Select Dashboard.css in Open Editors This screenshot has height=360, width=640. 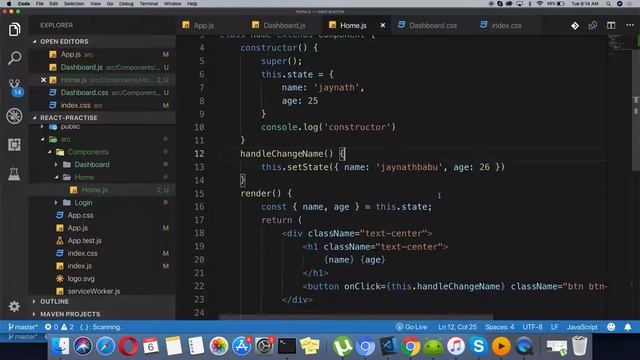tap(84, 93)
